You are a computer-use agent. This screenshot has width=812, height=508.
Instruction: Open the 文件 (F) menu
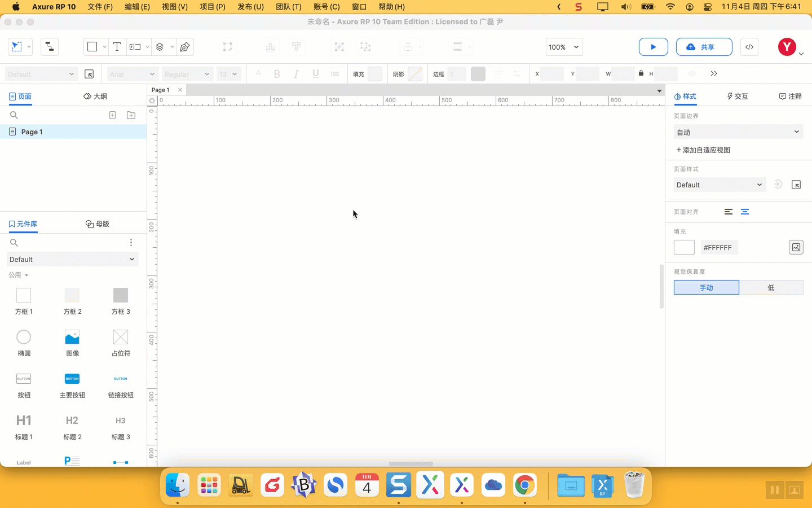tap(100, 7)
